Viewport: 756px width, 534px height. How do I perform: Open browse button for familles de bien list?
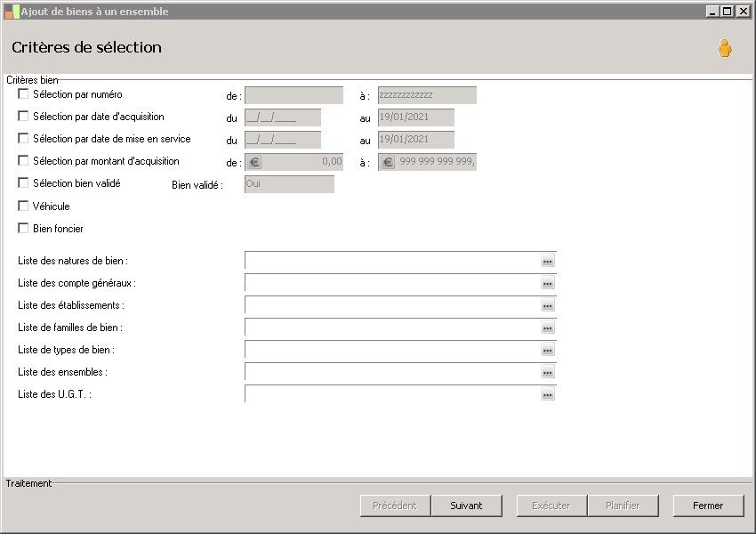tap(548, 328)
